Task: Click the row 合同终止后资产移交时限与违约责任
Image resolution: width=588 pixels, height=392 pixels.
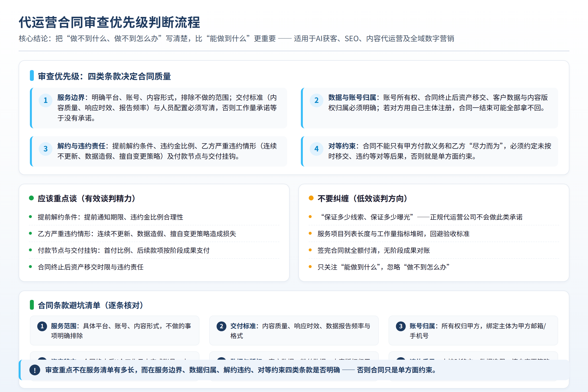Action: (154, 267)
